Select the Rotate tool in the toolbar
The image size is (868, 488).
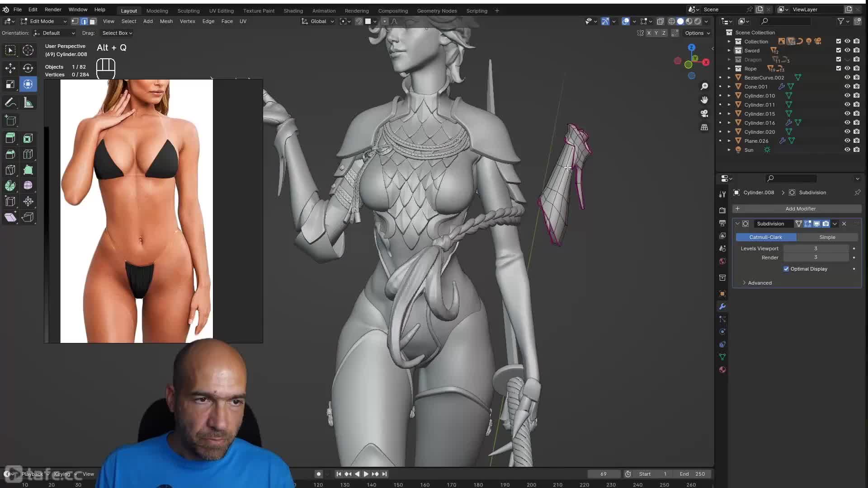[28, 68]
